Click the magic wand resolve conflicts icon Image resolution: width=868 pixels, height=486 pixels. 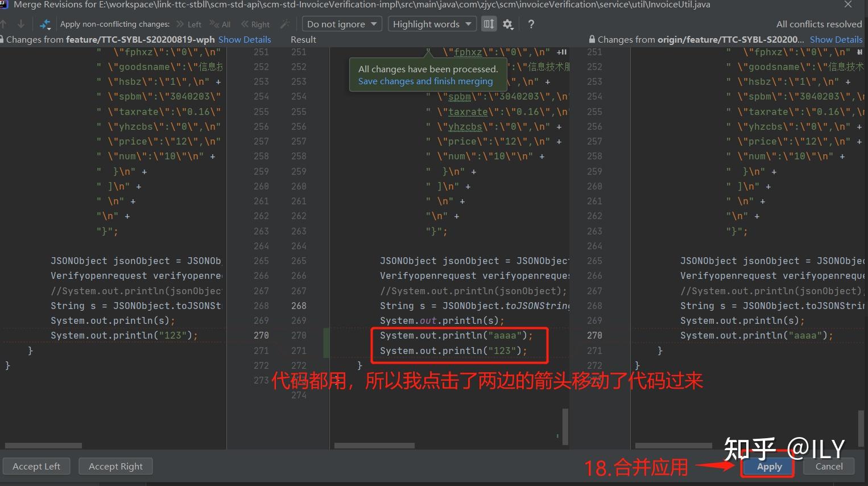[285, 24]
